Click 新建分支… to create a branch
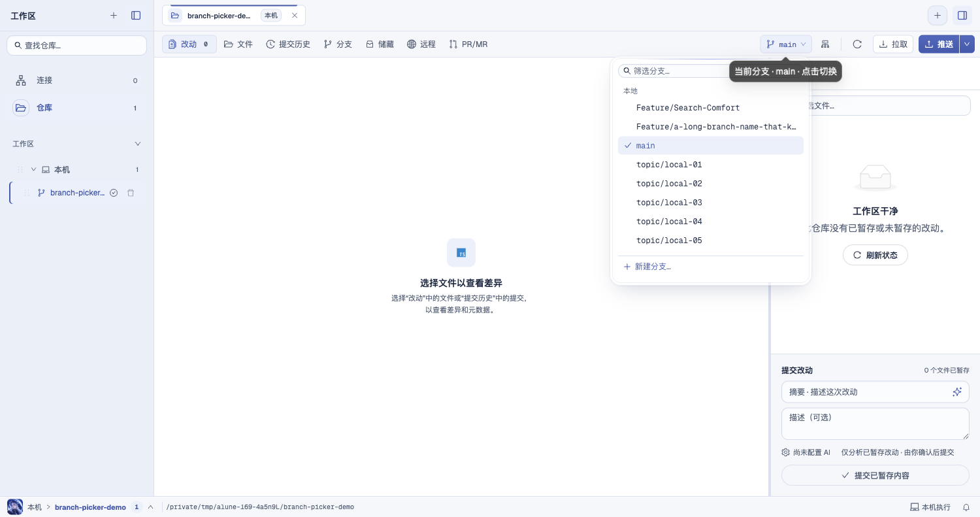Screen dimensions: 980x517 coord(711,267)
